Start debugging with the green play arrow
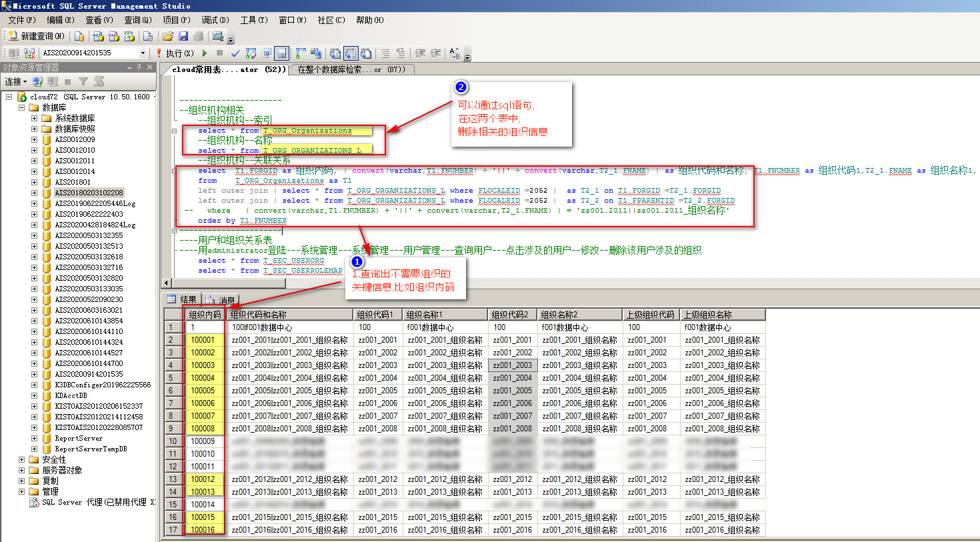 (x=205, y=53)
